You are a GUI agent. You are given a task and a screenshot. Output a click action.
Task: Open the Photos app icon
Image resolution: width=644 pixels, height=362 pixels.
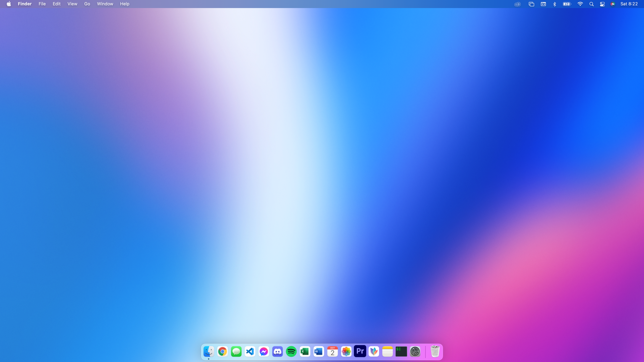click(x=346, y=351)
